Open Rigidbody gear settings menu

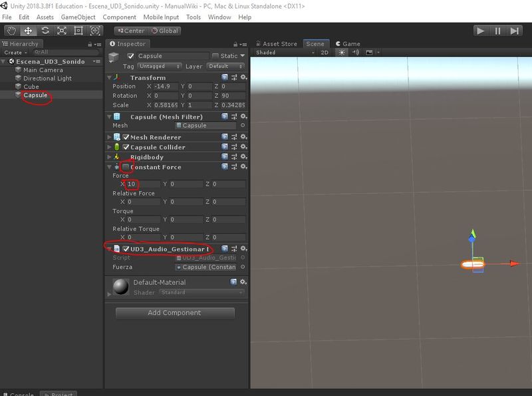point(243,156)
